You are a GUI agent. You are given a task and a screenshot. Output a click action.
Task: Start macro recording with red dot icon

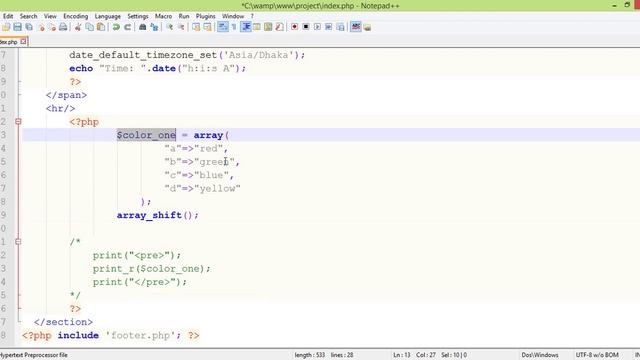point(294,27)
